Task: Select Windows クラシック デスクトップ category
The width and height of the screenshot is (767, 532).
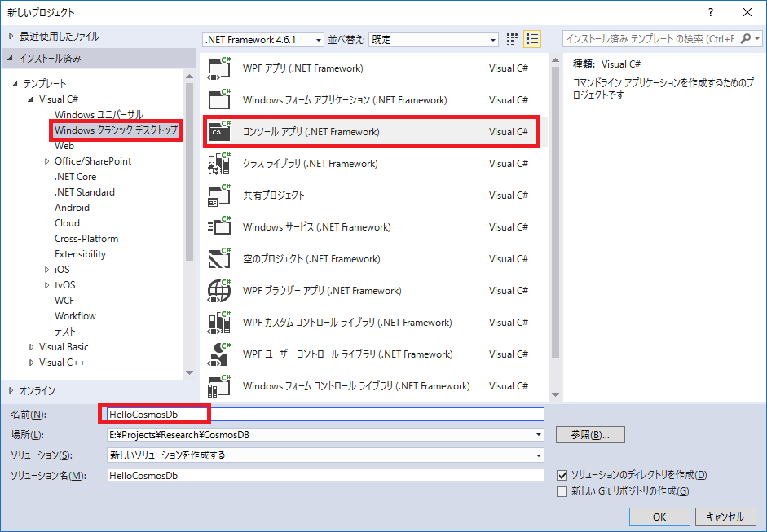Action: click(x=116, y=130)
